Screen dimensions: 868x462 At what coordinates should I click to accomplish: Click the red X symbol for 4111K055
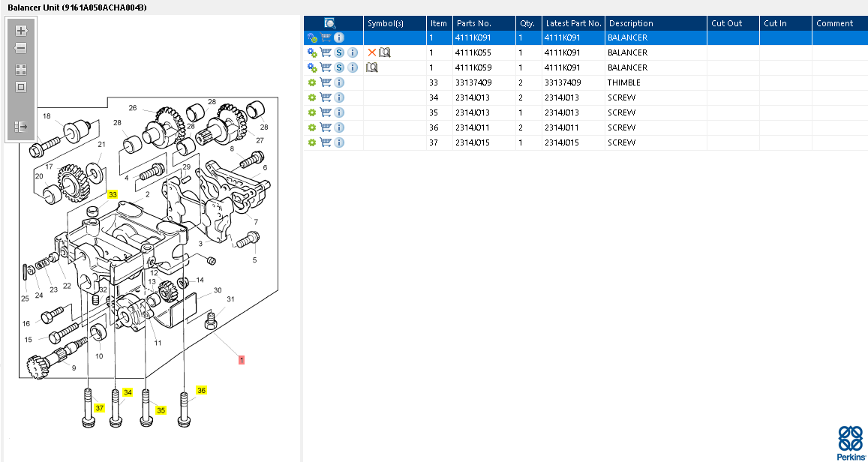[x=371, y=52]
